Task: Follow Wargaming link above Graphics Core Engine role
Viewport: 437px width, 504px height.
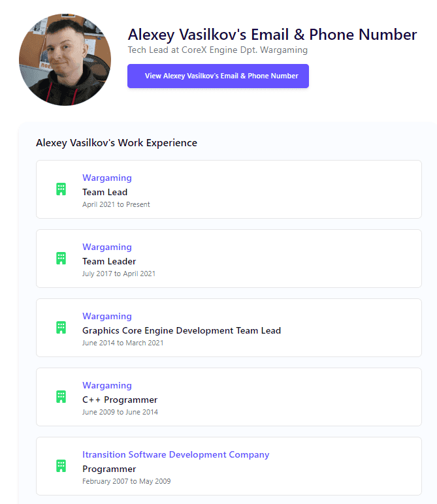Action: point(107,317)
